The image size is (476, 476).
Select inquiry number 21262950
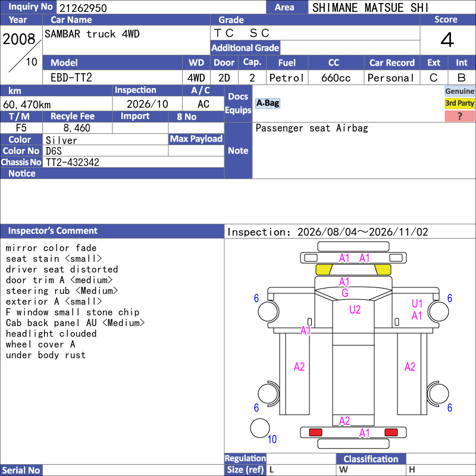(83, 8)
